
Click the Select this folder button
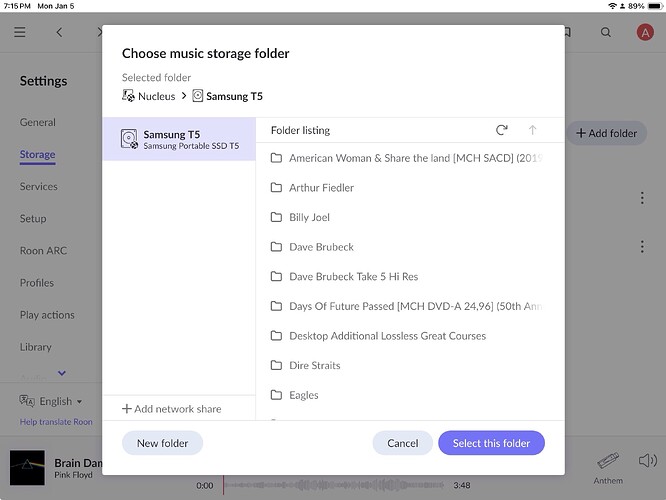click(491, 443)
